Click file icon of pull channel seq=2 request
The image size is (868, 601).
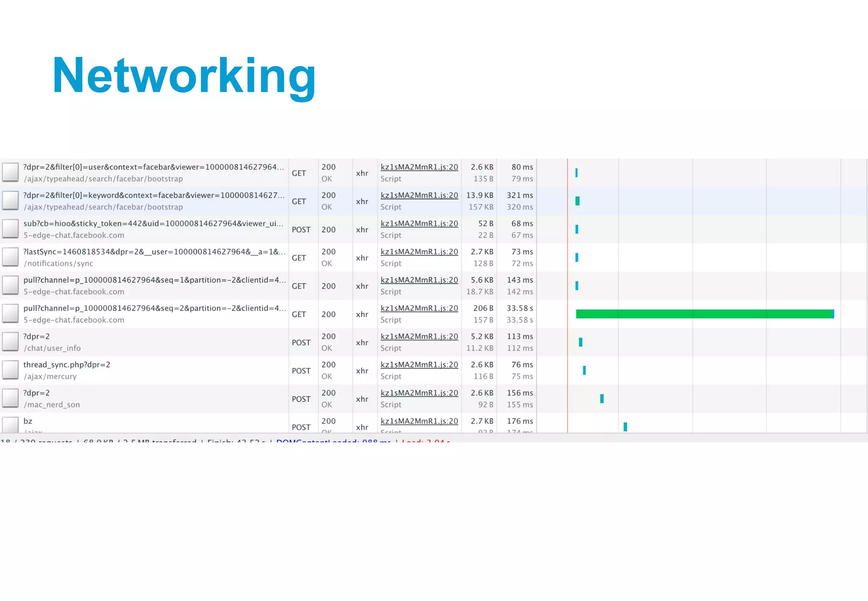[x=10, y=314]
